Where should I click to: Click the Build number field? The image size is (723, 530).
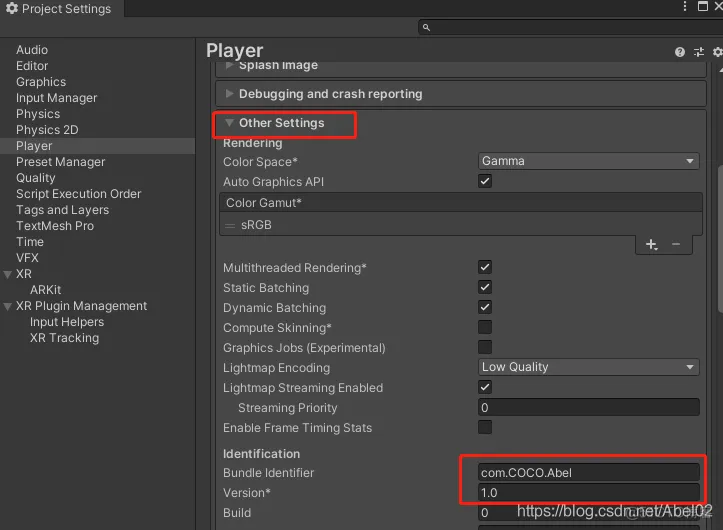tap(588, 512)
